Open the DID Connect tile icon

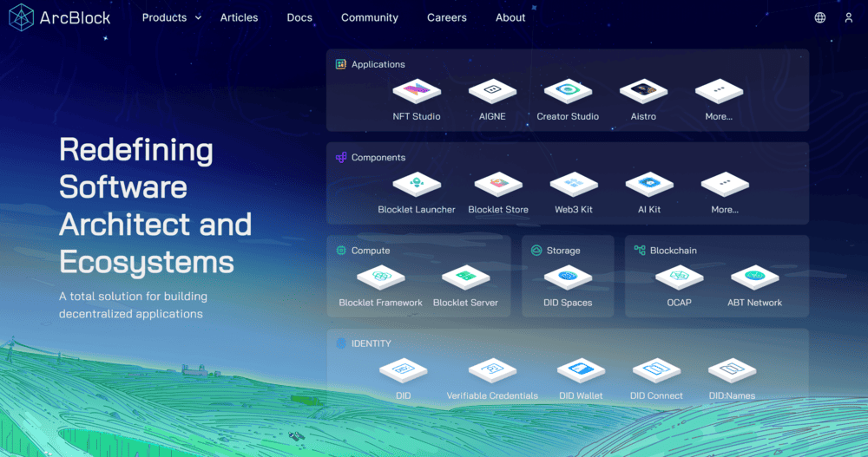[656, 370]
